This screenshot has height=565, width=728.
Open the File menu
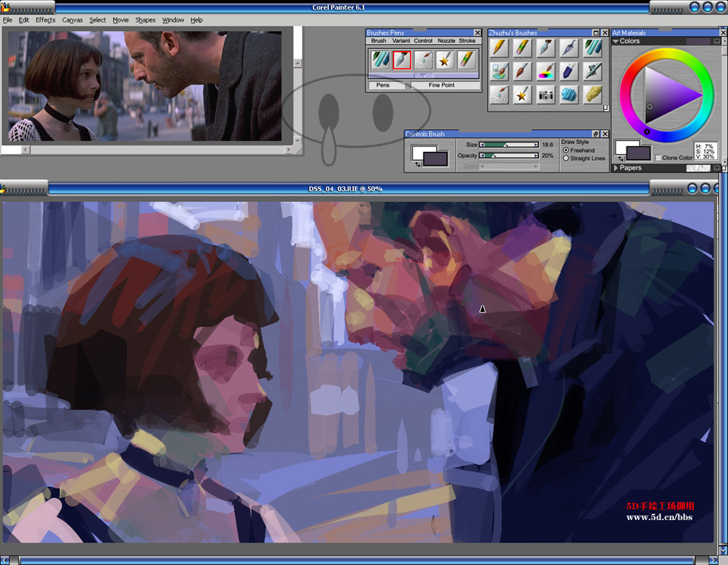pyautogui.click(x=8, y=20)
